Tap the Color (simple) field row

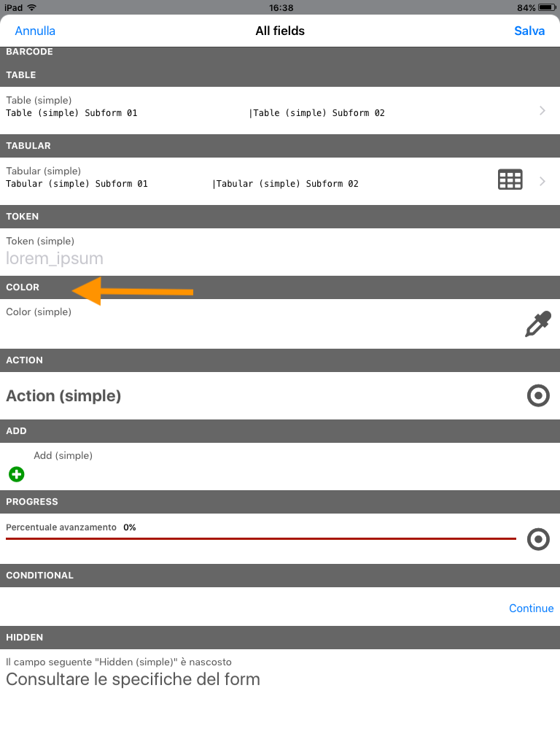pyautogui.click(x=280, y=324)
